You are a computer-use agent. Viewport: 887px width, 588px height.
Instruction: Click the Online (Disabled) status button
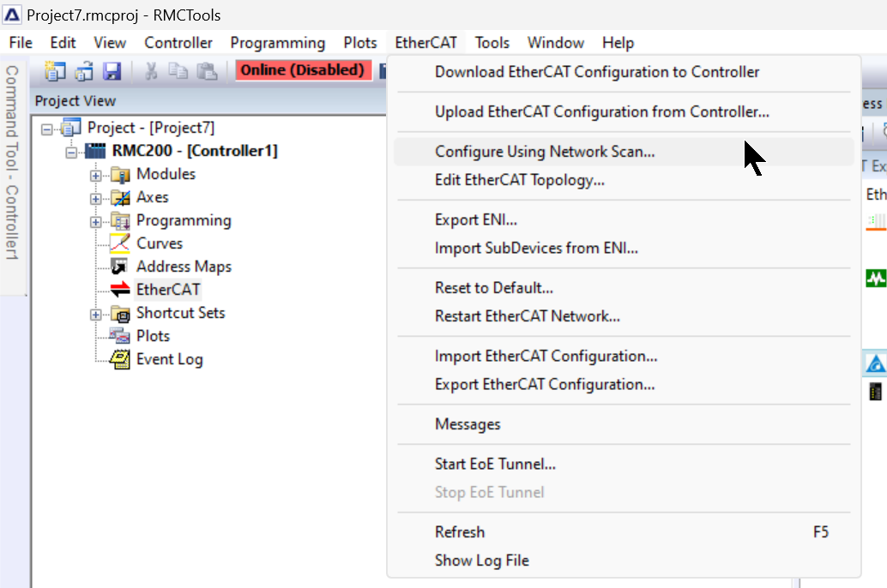point(303,70)
